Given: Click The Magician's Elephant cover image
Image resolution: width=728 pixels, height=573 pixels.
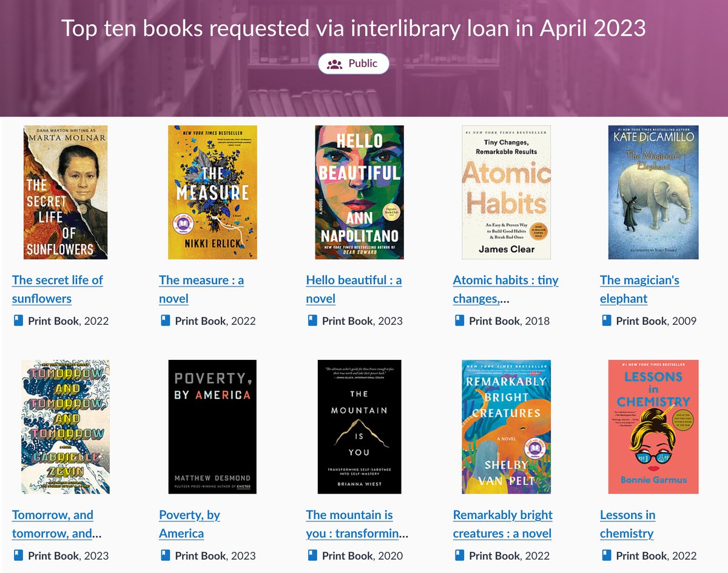Looking at the screenshot, I should click(x=653, y=192).
